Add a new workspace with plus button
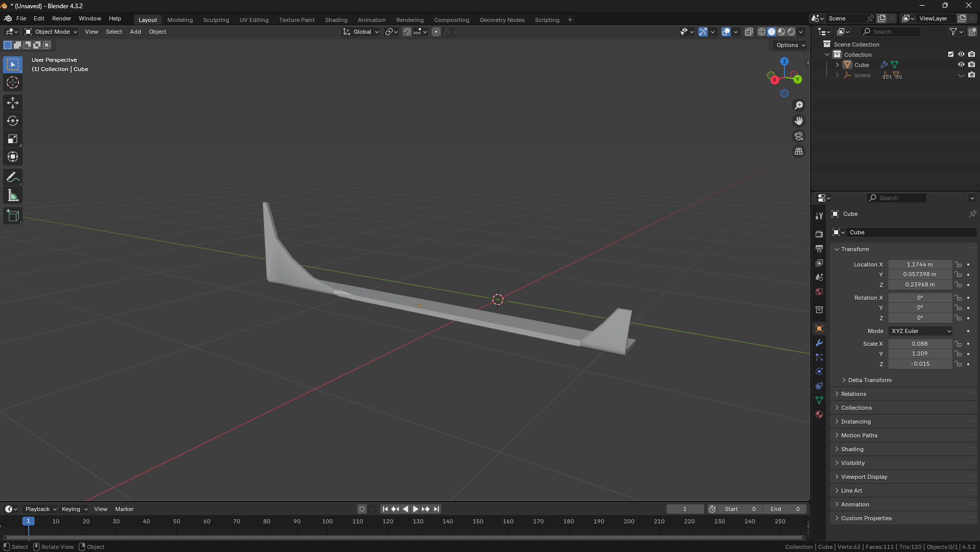 tap(570, 20)
